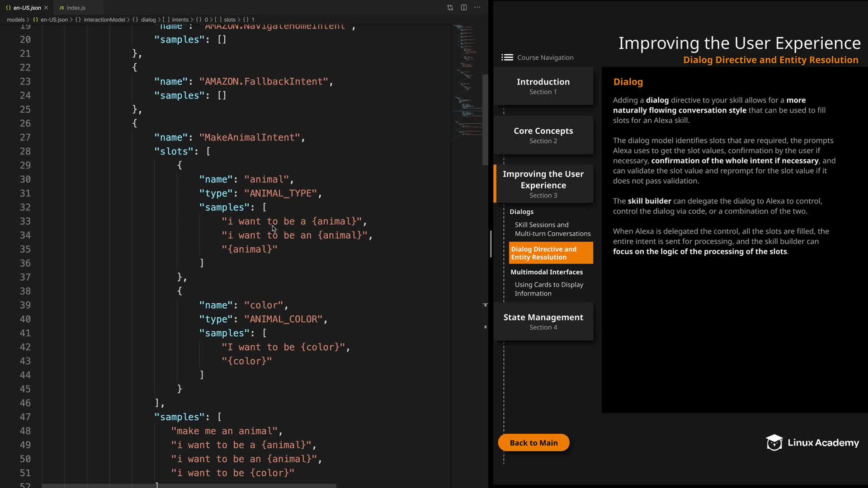Click the split editor icon
Image resolution: width=868 pixels, height=488 pixels.
click(464, 8)
